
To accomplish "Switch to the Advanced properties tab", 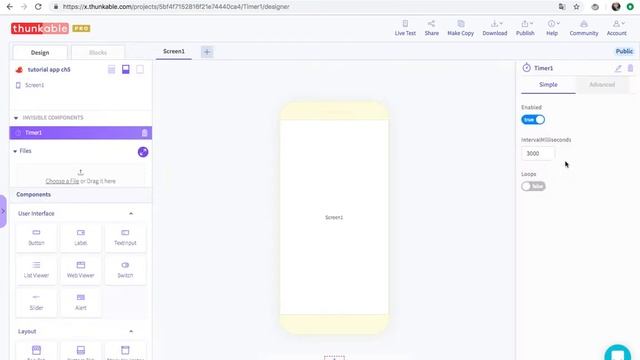I will coord(602,85).
